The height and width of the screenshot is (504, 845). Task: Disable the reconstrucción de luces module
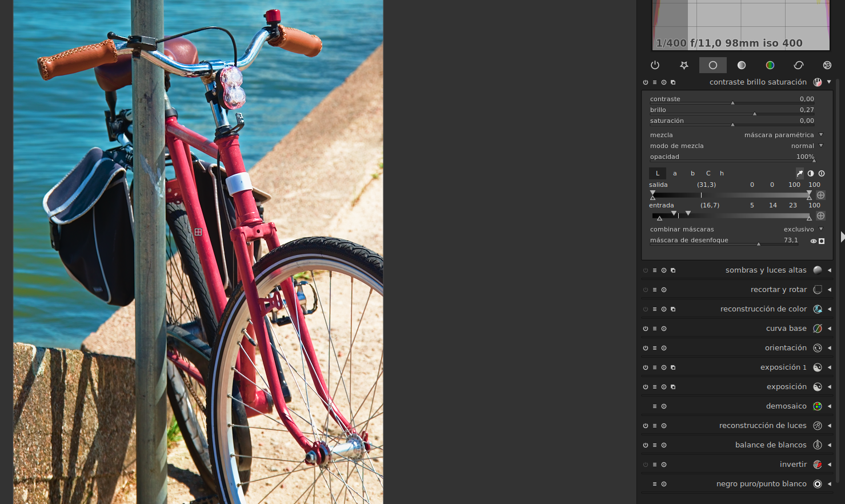click(646, 426)
